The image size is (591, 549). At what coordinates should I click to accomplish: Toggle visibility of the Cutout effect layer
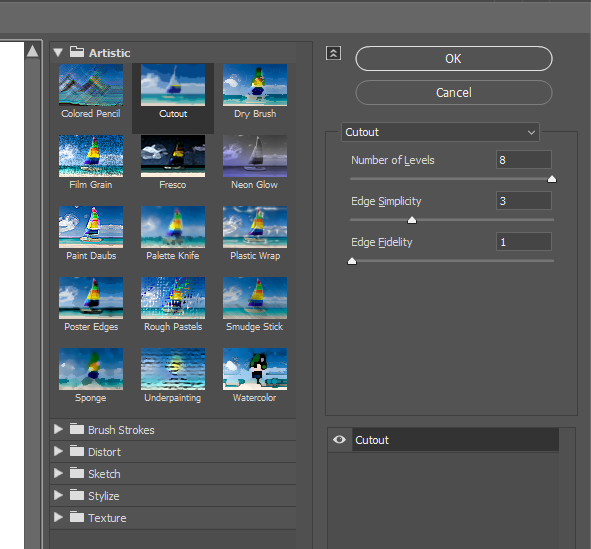pos(339,440)
